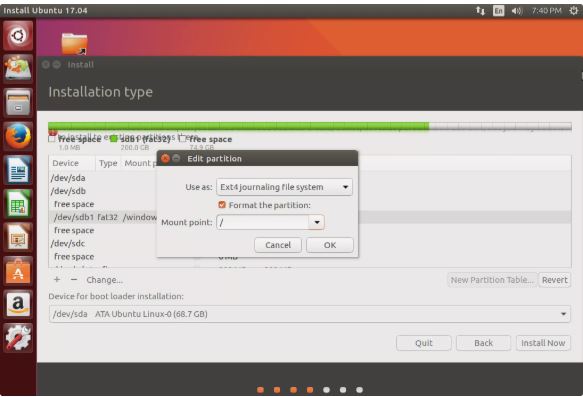Open boot loader device dropdown
583x397 pixels.
pos(309,314)
